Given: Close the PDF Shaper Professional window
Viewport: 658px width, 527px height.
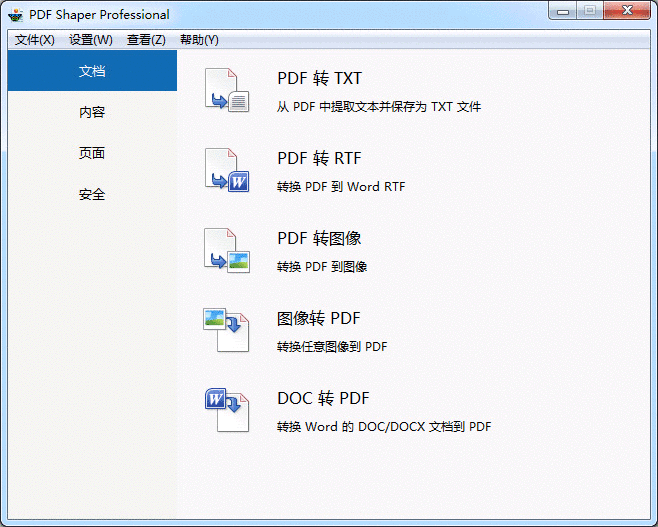Looking at the screenshot, I should [x=627, y=10].
